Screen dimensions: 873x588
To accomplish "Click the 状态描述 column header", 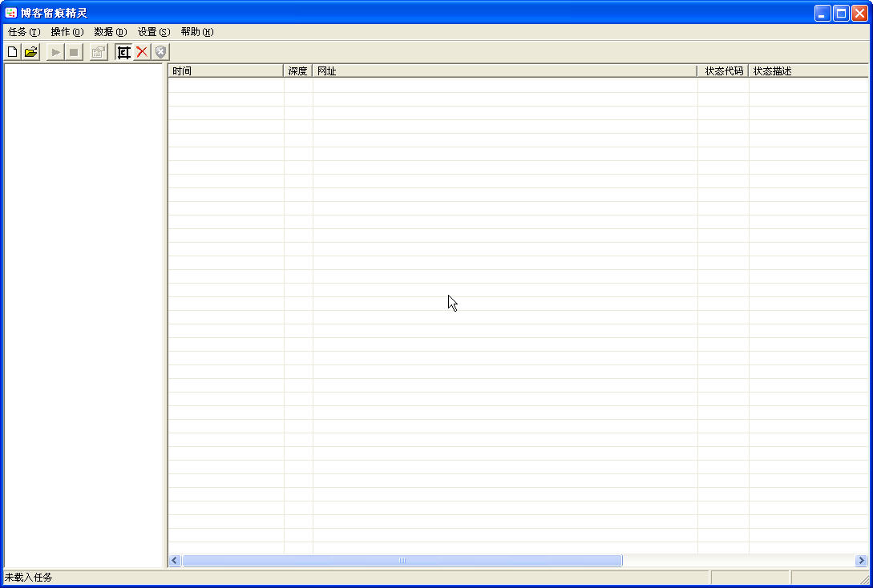I will [808, 71].
